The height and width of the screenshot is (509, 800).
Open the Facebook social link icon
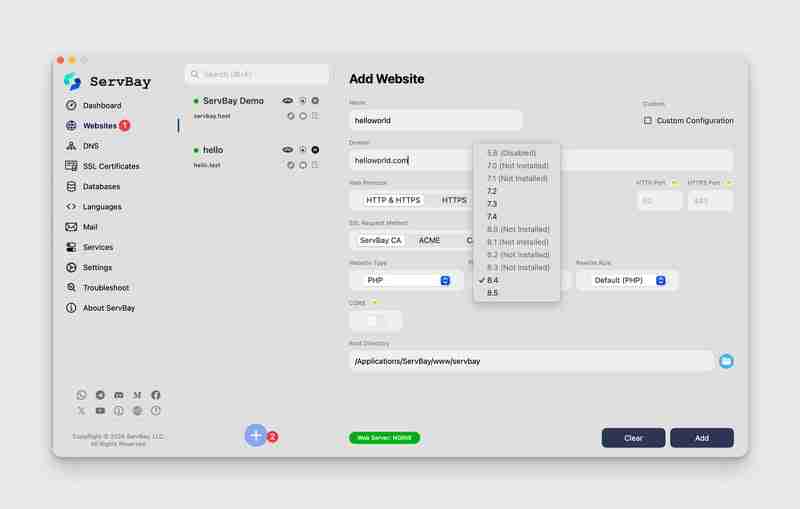click(156, 396)
